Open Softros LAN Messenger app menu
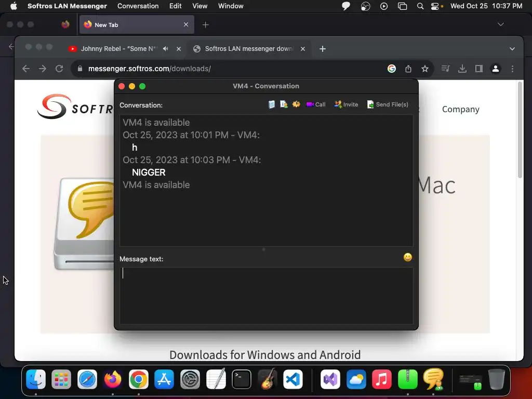Screen dimensions: 532x399 (67, 6)
